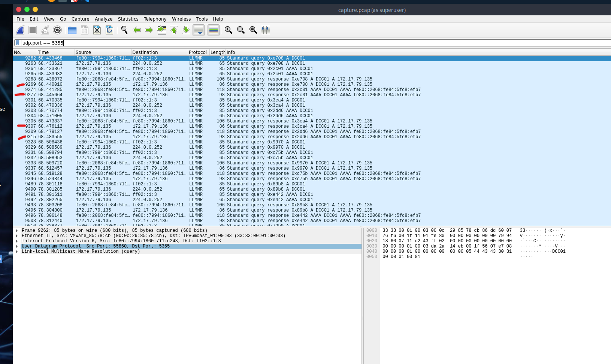The image size is (611, 364).
Task: Go to a specific packet
Action: click(x=161, y=30)
